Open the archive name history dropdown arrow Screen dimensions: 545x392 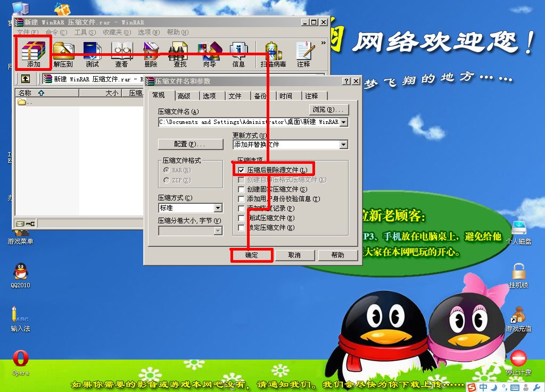[344, 122]
